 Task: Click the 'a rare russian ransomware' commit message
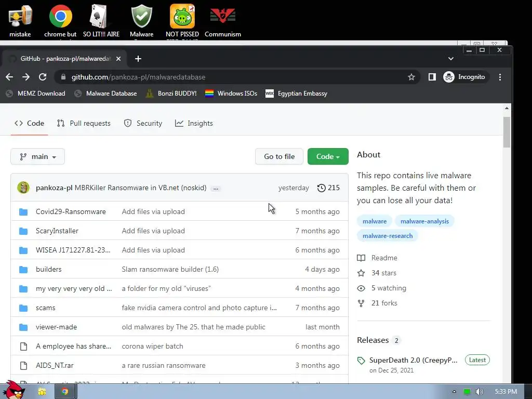[164, 365]
